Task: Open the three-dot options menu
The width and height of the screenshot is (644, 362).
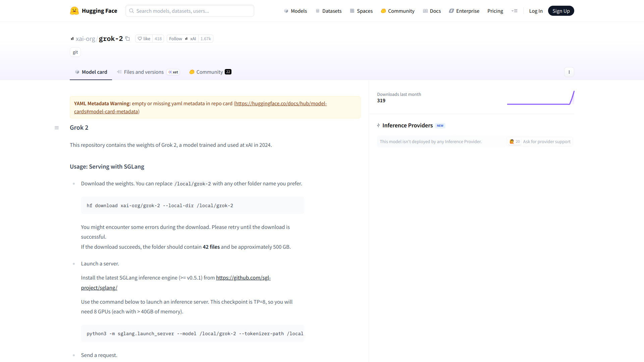Action: (569, 72)
